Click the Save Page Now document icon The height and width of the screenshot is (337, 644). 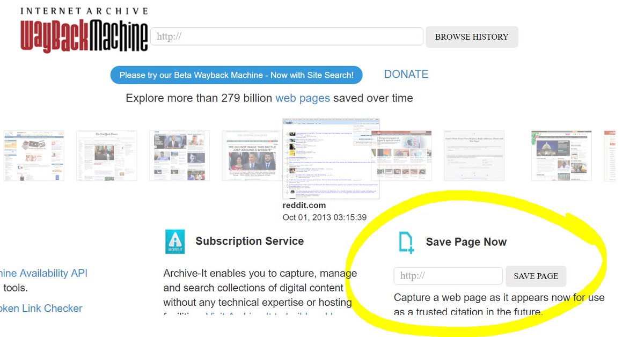tap(406, 242)
